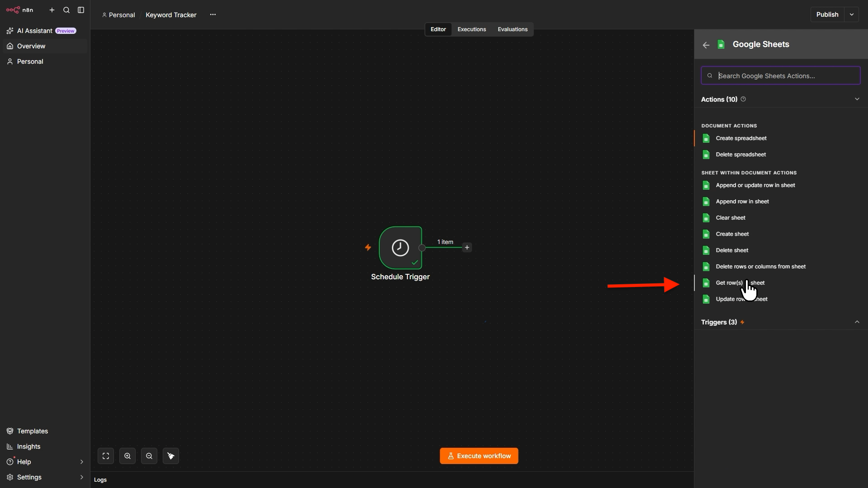Image resolution: width=868 pixels, height=488 pixels.
Task: Zoom in on the canvas
Action: click(127, 456)
